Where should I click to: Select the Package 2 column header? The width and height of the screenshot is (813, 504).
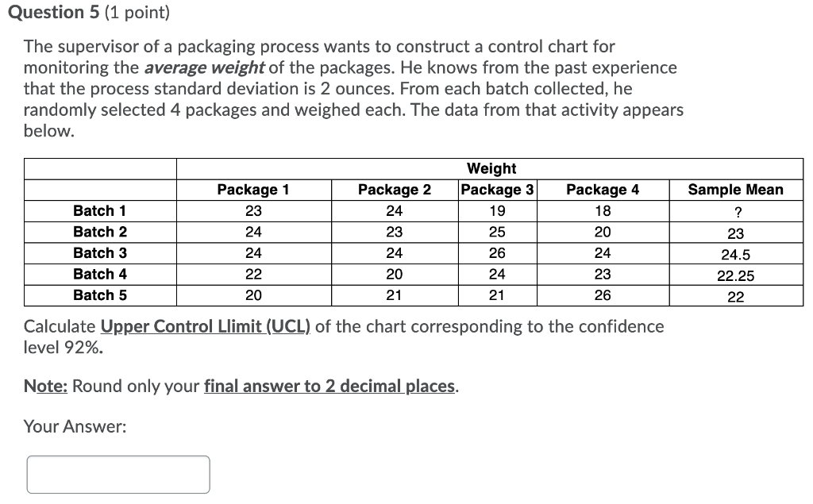click(x=395, y=190)
